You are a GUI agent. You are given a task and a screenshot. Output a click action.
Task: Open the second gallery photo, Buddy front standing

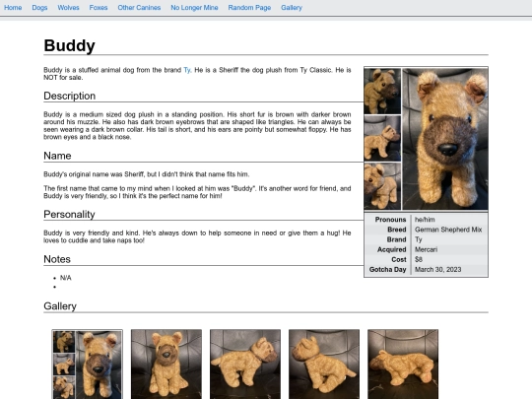click(x=166, y=365)
